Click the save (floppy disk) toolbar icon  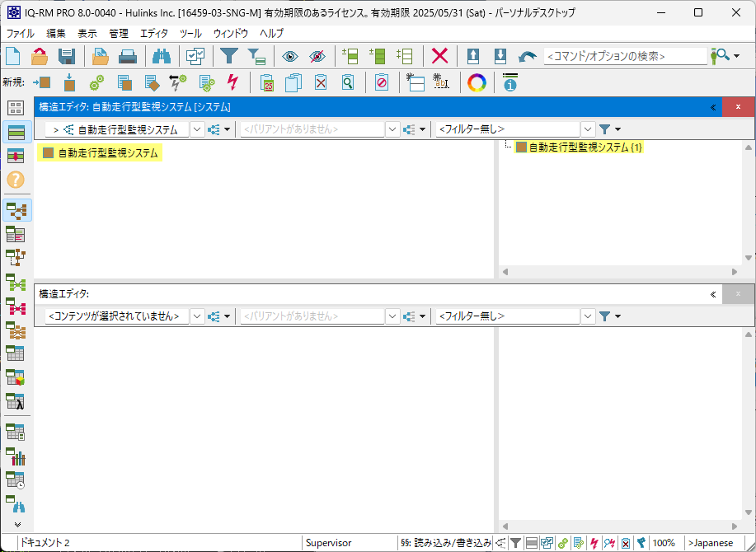point(67,56)
